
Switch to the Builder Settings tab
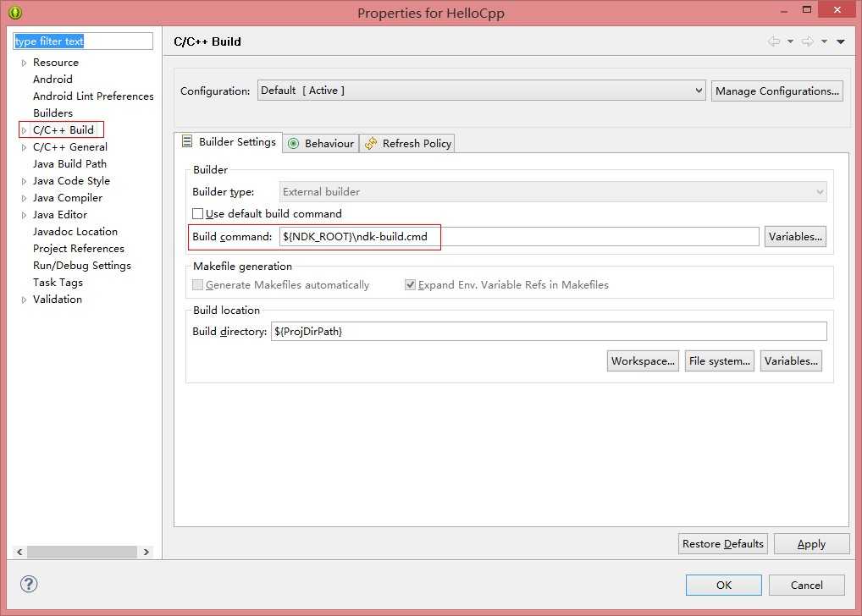pos(228,142)
